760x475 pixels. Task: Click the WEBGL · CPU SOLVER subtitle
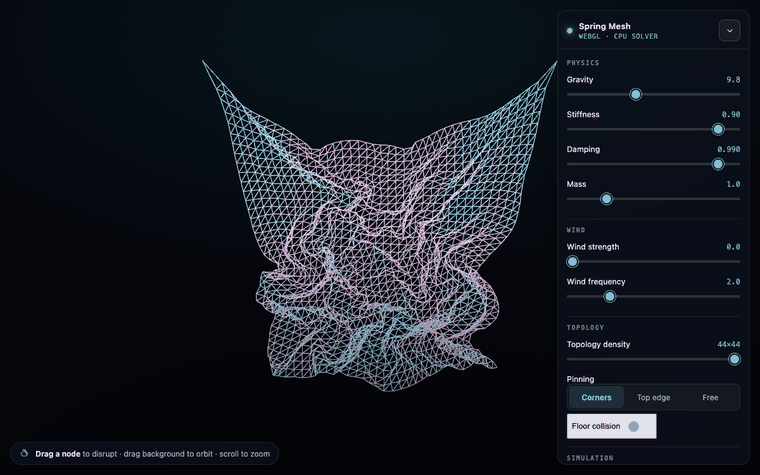click(618, 36)
